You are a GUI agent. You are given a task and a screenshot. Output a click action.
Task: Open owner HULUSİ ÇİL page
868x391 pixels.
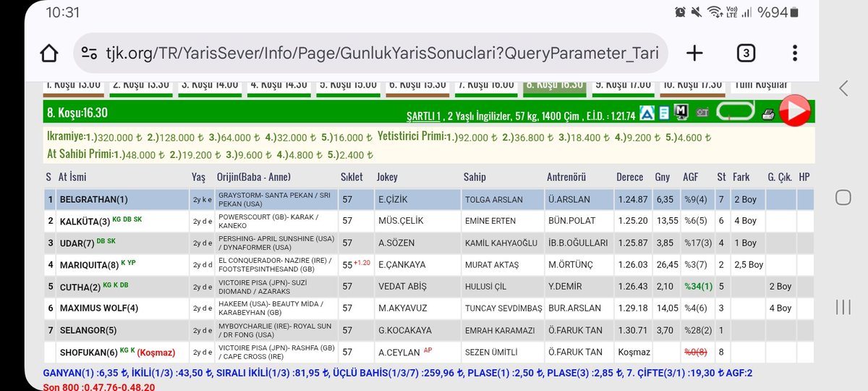point(485,287)
